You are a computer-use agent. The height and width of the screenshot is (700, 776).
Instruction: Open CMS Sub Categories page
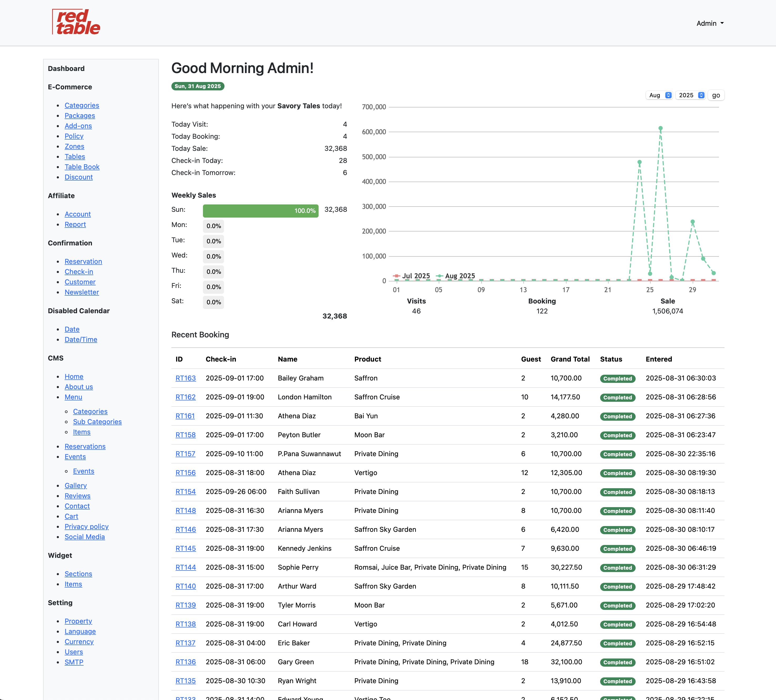point(97,422)
